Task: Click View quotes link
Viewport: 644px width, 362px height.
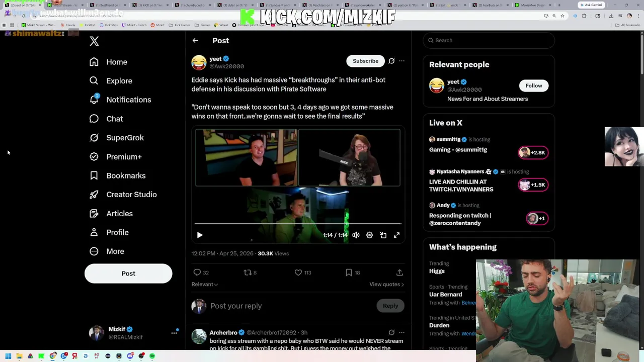Action: 386,285
